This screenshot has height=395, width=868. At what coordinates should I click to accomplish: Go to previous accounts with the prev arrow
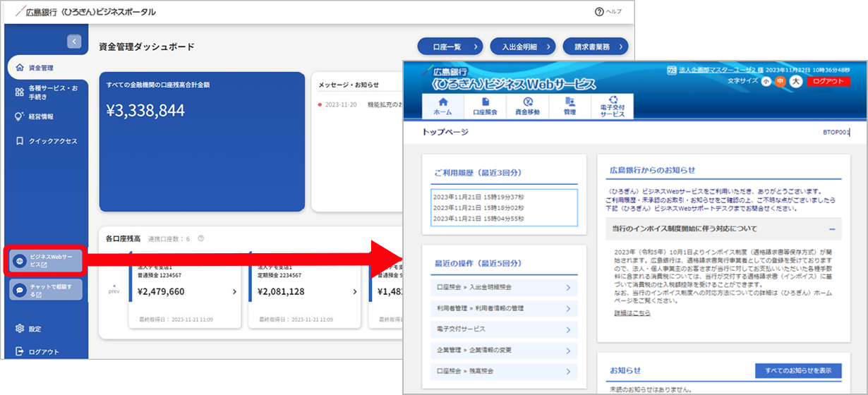(x=115, y=288)
